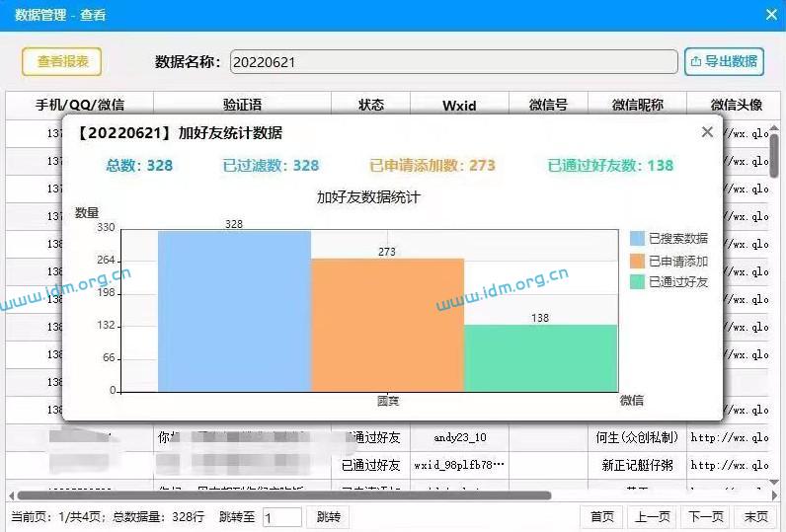Select the 微信头像 column header
This screenshot has height=532, width=786.
pyautogui.click(x=736, y=105)
